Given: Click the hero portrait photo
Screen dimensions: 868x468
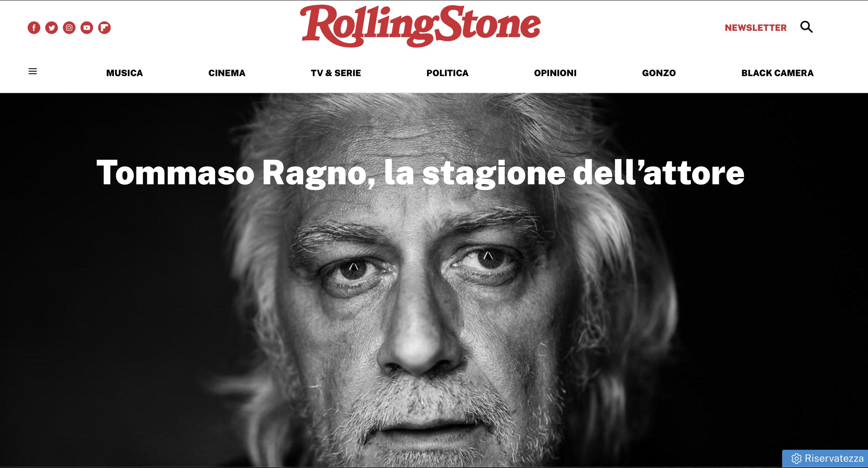Looking at the screenshot, I should tap(434, 303).
